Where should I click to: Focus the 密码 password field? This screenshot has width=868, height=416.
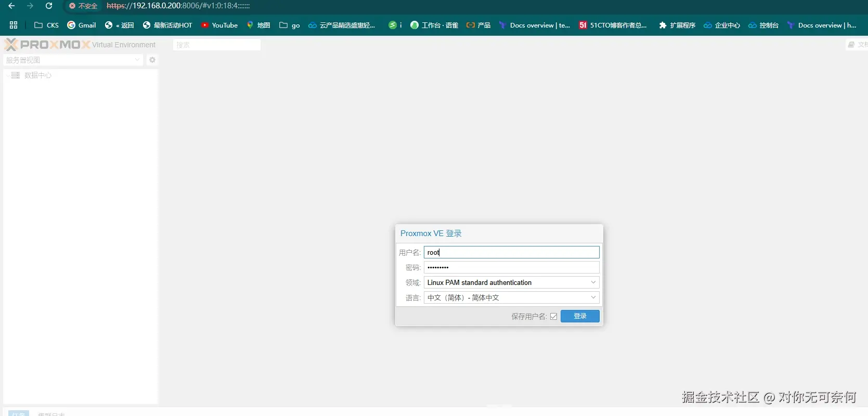point(512,267)
